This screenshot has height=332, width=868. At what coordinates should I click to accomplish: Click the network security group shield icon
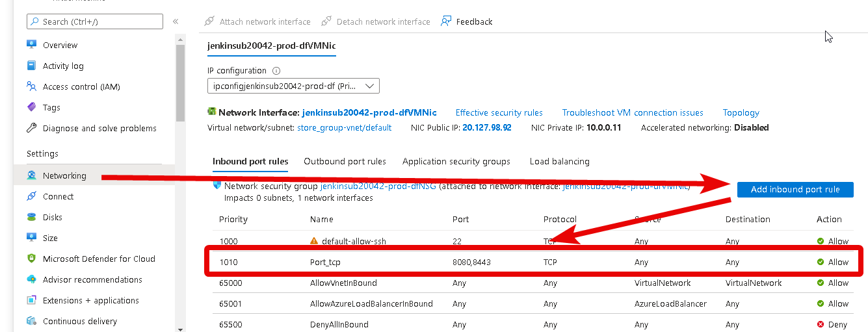pyautogui.click(x=218, y=186)
